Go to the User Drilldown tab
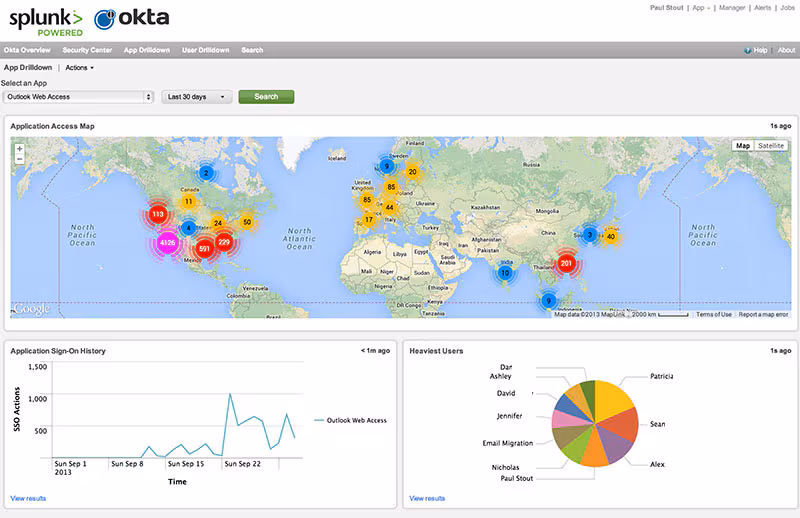This screenshot has width=800, height=518. point(204,50)
